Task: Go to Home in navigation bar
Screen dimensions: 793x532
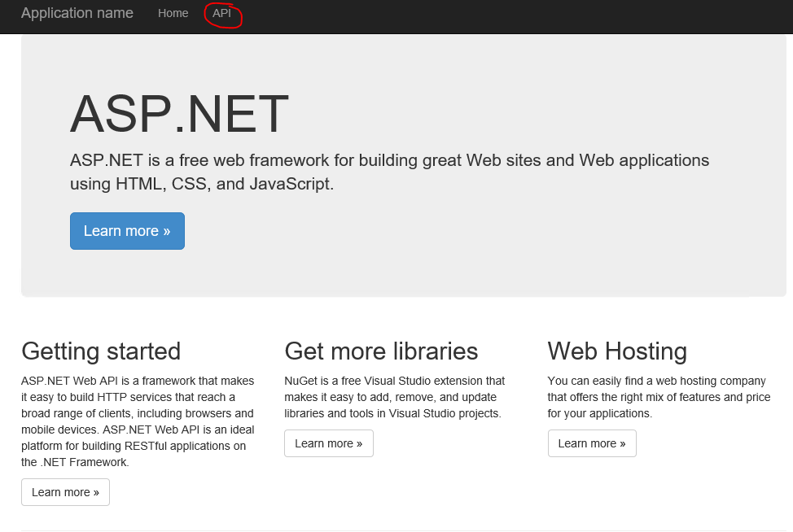Action: (x=173, y=13)
